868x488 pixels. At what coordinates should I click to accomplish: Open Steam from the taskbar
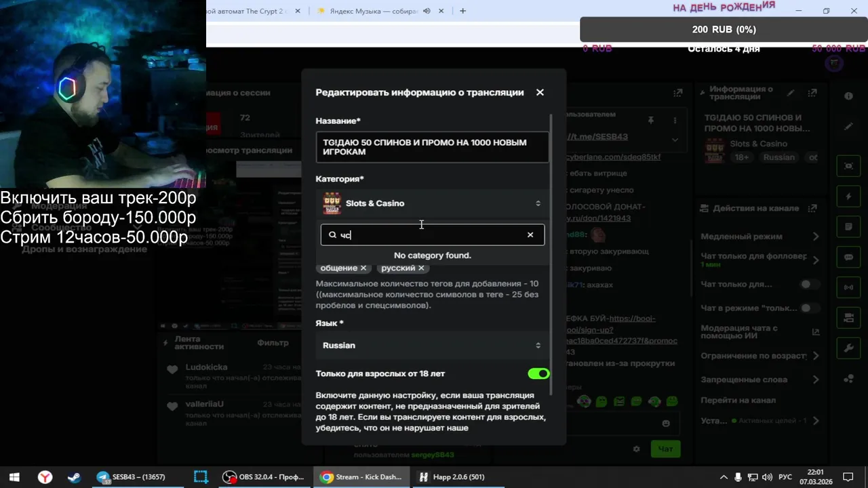(73, 477)
